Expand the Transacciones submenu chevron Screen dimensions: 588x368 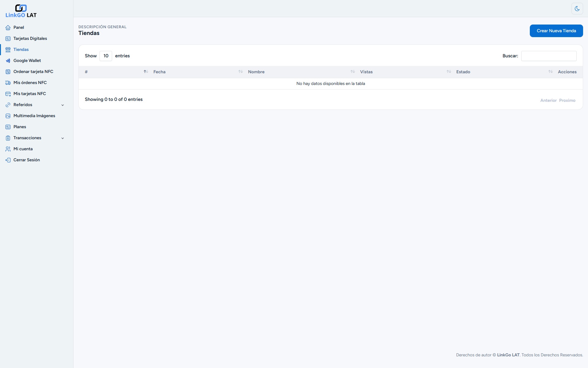pos(62,138)
